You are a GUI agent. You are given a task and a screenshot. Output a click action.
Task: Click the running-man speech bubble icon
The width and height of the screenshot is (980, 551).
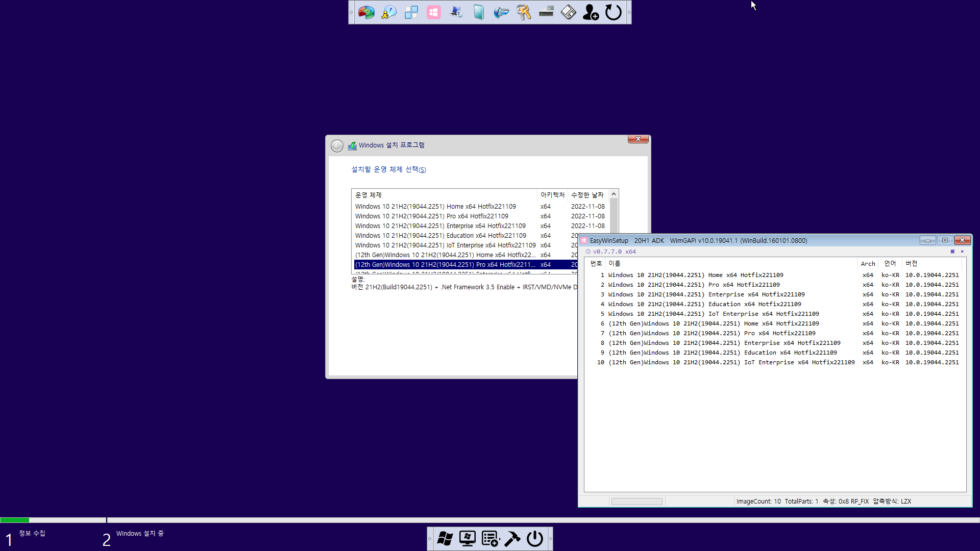389,12
